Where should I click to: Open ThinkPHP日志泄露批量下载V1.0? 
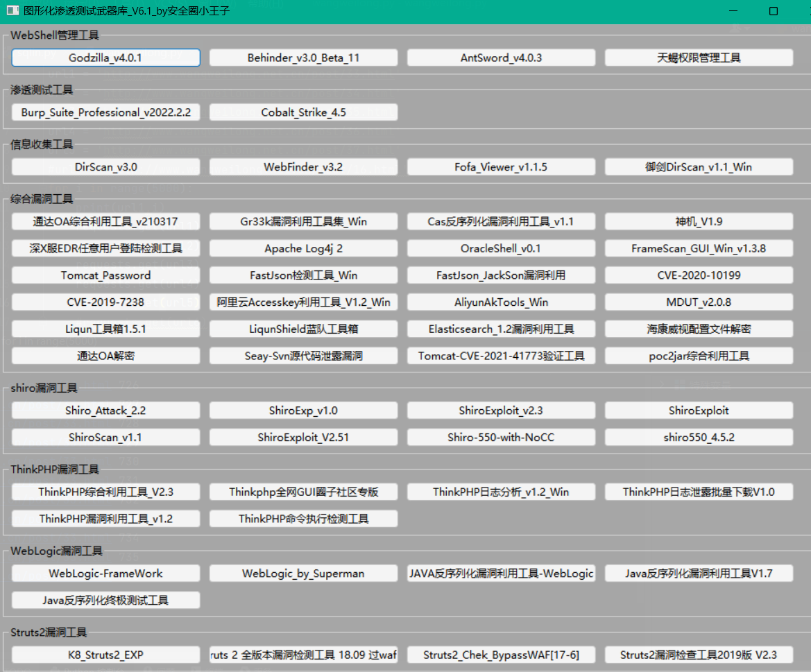[x=699, y=492]
